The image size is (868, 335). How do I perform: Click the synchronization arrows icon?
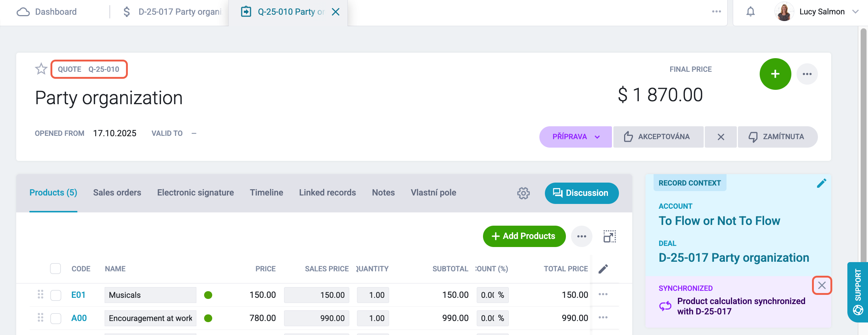[x=665, y=306]
